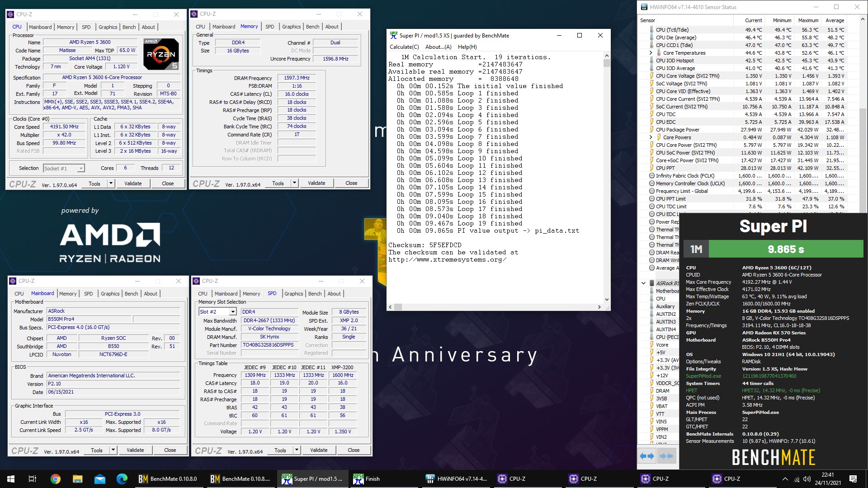Switch to the Super PI taskbar window
This screenshot has height=488, width=868.
tap(312, 479)
